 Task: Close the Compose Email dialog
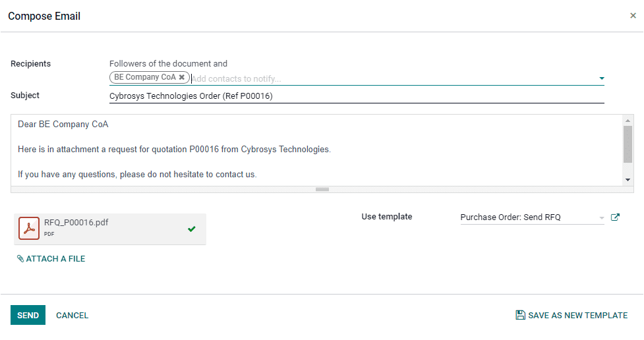633,16
